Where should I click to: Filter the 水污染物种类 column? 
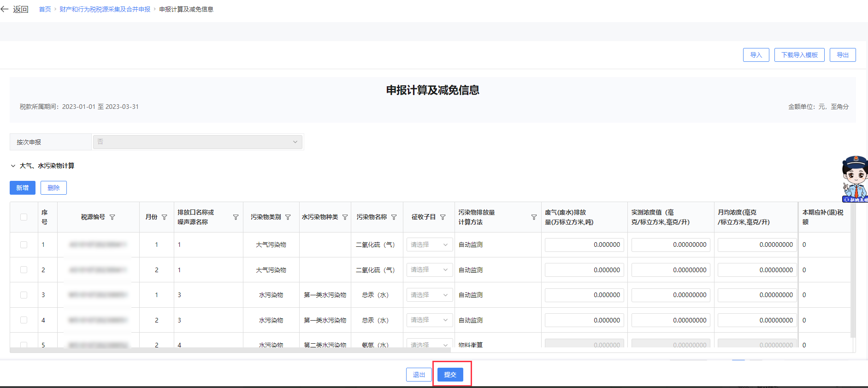(345, 217)
